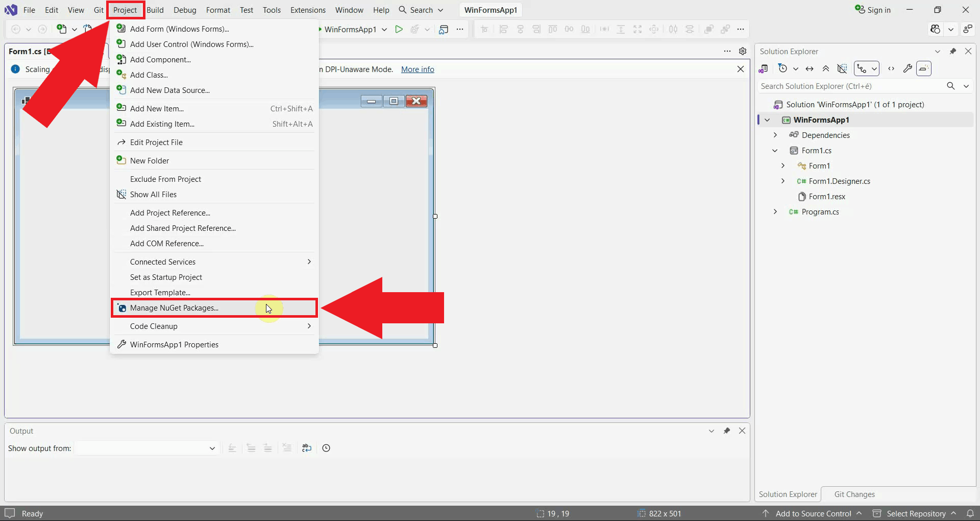The image size is (980, 521).
Task: Select Form1.resx in Solution Explorer
Action: click(827, 196)
